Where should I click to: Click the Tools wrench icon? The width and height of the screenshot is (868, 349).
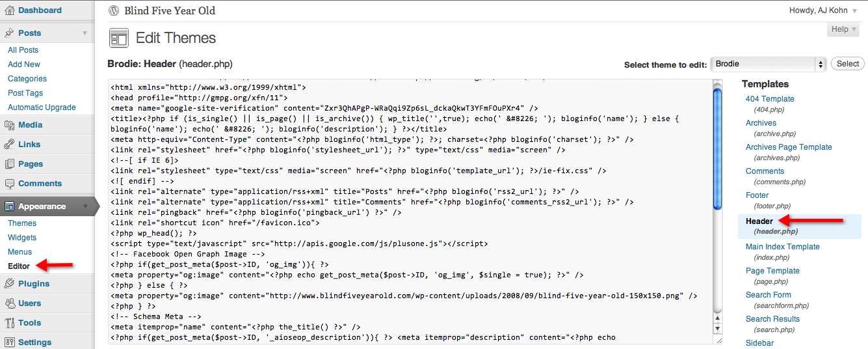point(9,323)
